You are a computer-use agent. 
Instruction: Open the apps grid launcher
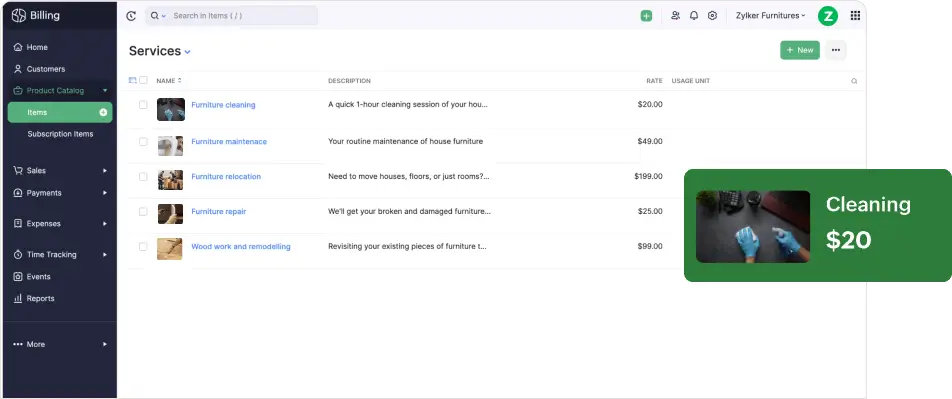point(855,16)
